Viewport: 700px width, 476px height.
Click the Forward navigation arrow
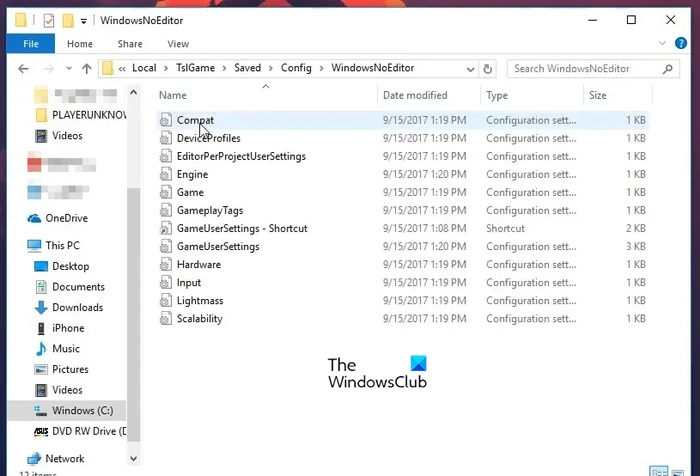coord(48,69)
